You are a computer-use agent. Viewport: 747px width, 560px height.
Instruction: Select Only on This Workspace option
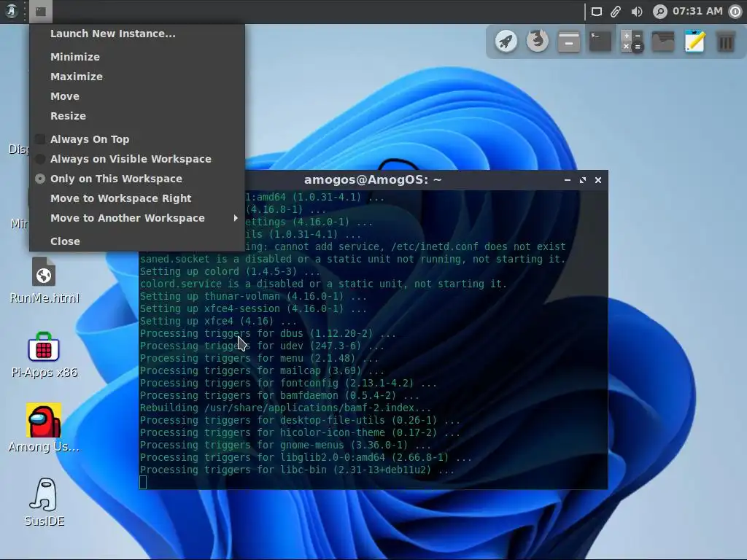[137, 179]
